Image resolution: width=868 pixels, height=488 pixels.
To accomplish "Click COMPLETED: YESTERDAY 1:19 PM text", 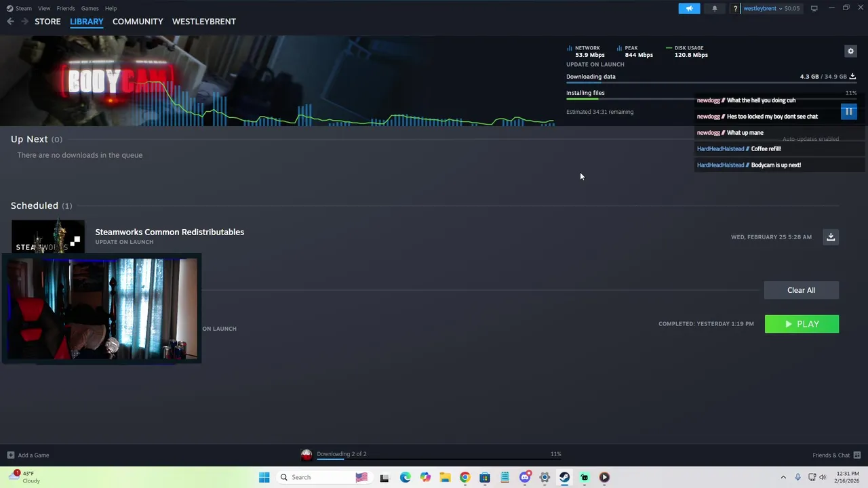I will click(706, 323).
